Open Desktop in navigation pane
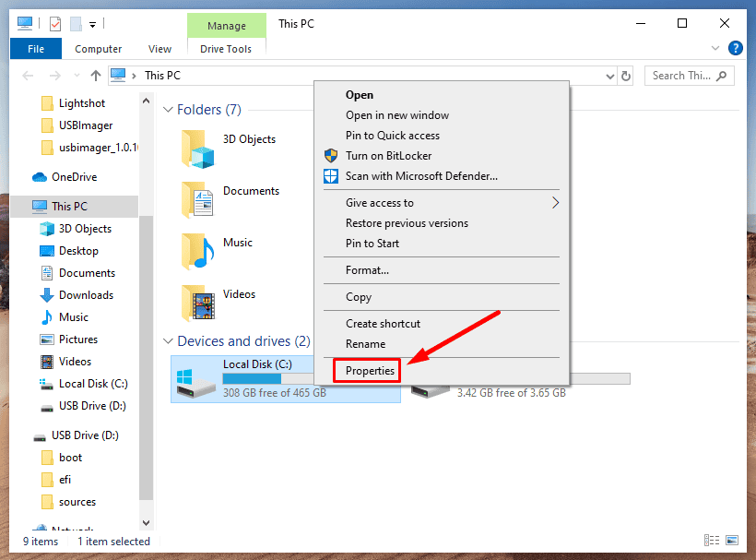This screenshot has width=756, height=560. [69, 251]
